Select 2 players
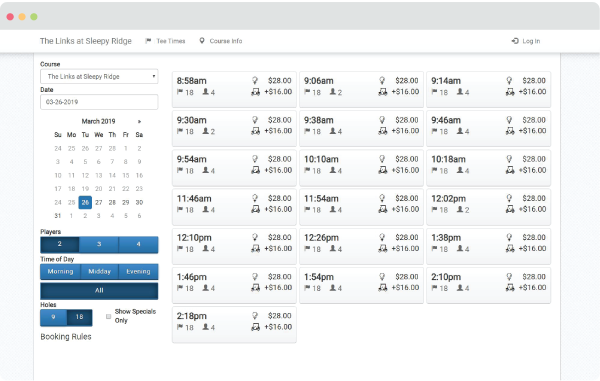Viewport: 600px width, 381px height. (x=60, y=244)
